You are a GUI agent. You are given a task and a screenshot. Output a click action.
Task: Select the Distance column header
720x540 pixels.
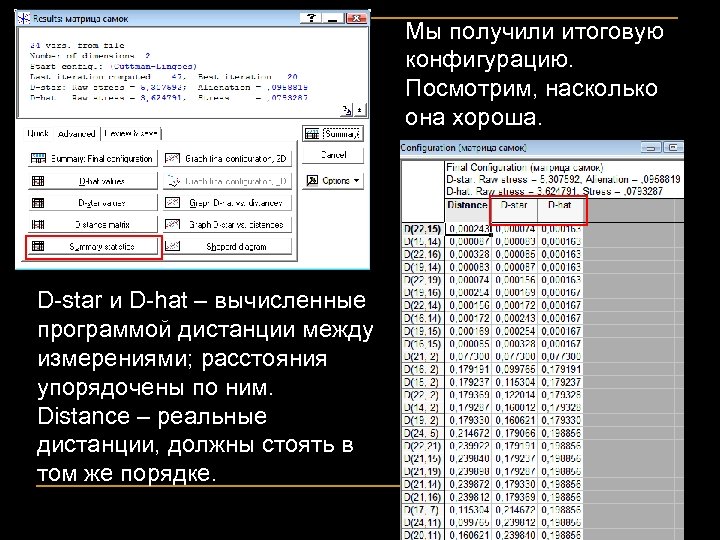pyautogui.click(x=467, y=211)
